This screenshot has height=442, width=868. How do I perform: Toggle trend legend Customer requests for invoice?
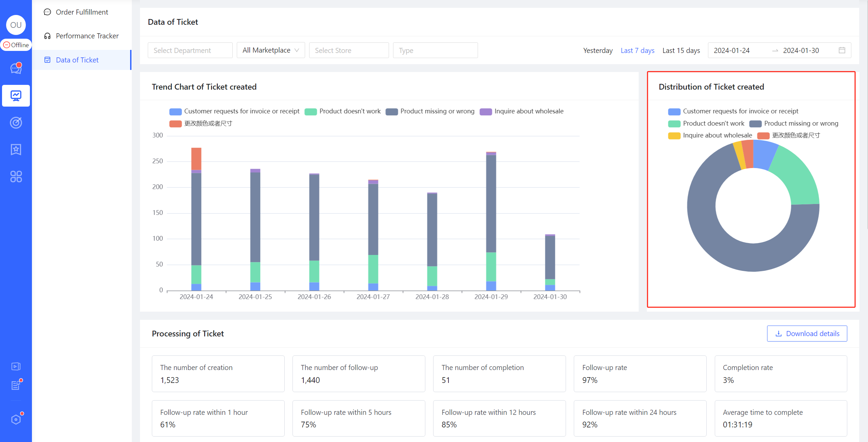coord(234,111)
